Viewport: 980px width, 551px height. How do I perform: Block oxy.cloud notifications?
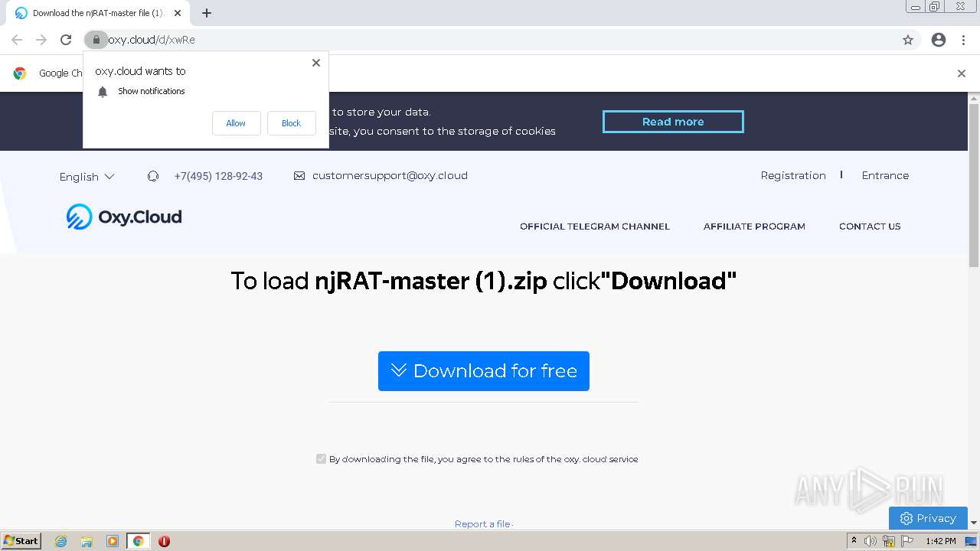(x=291, y=123)
